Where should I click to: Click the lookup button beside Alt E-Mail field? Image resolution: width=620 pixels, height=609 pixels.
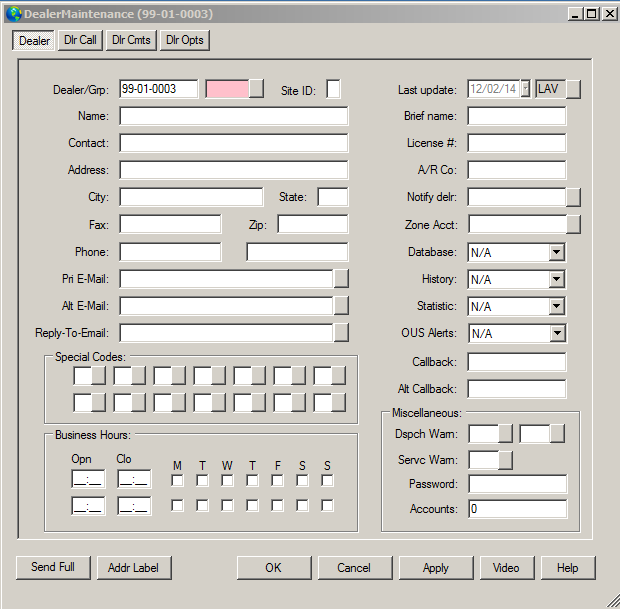(341, 306)
